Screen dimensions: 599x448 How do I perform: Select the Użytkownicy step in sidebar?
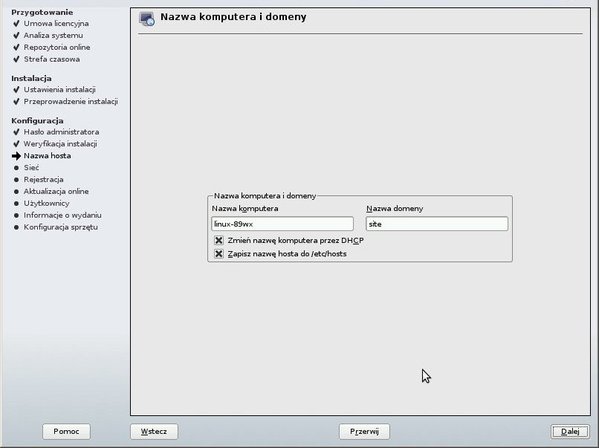(47, 203)
